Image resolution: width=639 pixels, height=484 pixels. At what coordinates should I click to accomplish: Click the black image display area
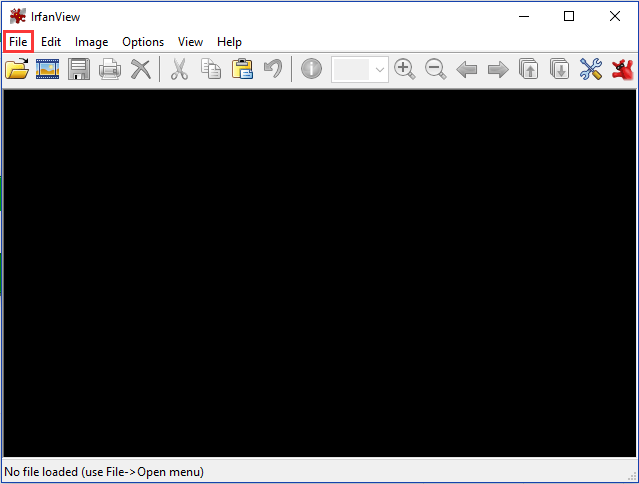click(x=319, y=273)
